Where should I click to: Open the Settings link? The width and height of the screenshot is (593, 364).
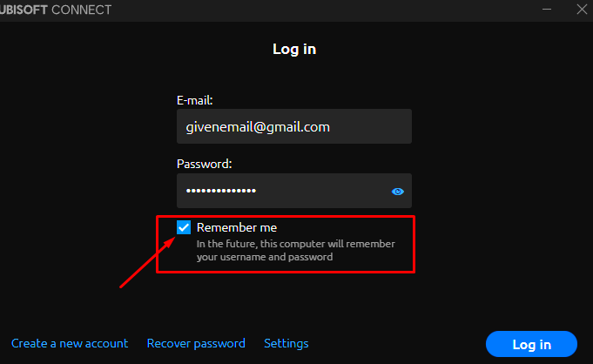click(x=286, y=343)
